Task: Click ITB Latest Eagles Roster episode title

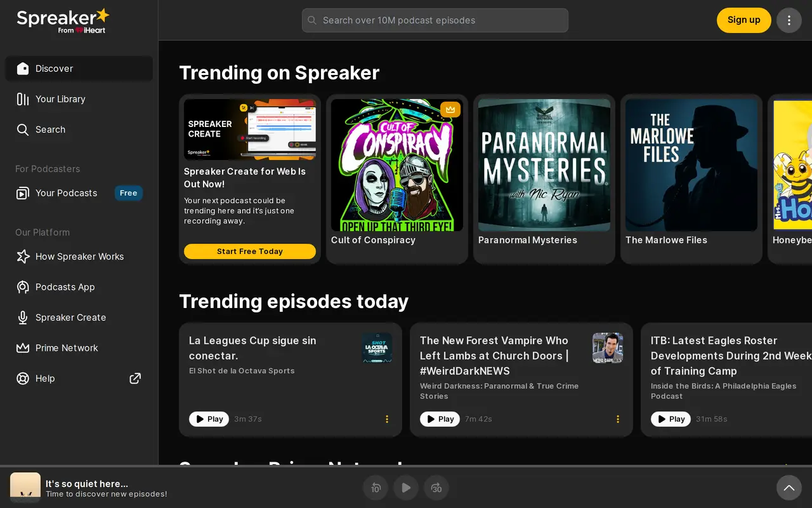Action: point(731,356)
